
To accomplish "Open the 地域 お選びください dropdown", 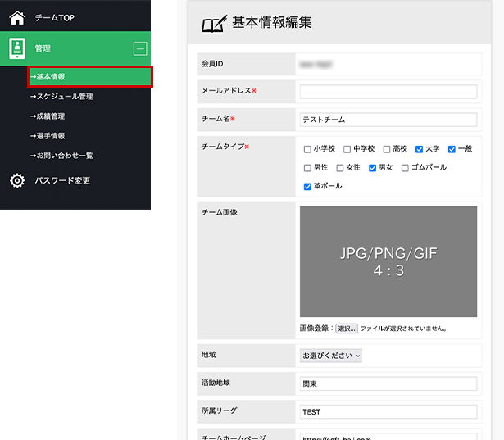I will pos(332,356).
